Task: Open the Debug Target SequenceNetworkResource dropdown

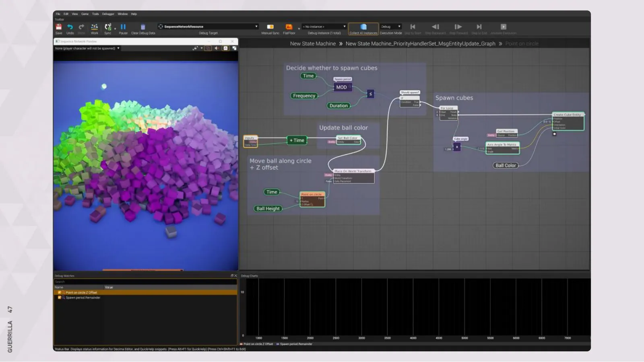Action: pyautogui.click(x=208, y=27)
